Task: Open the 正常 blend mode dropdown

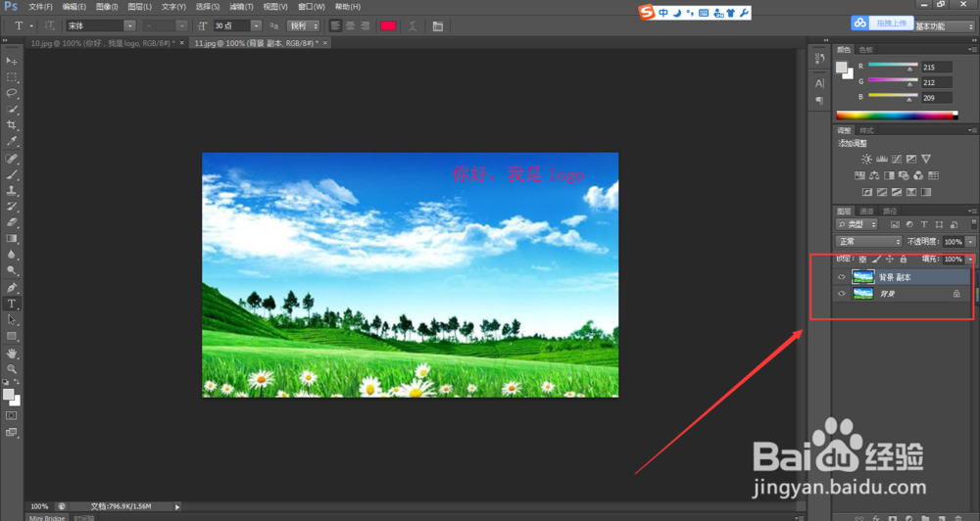Action: click(x=868, y=242)
